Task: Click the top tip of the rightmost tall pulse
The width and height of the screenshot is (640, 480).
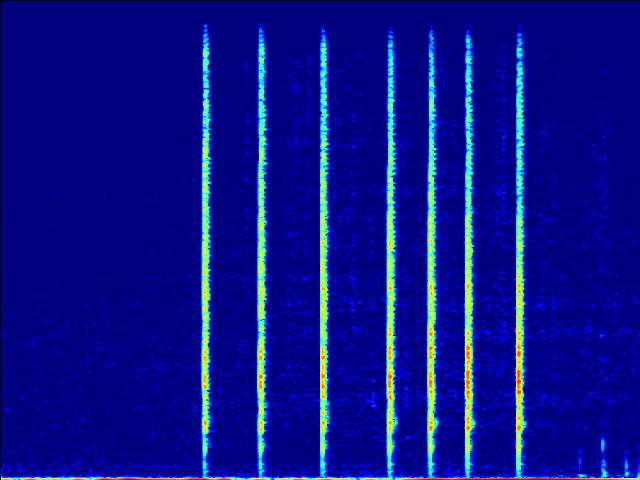Action: pyautogui.click(x=519, y=30)
